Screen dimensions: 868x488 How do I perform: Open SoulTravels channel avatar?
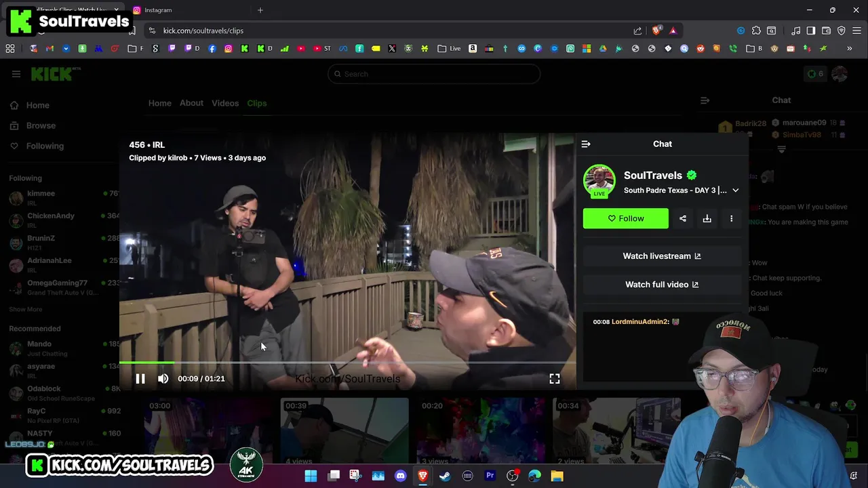599,180
